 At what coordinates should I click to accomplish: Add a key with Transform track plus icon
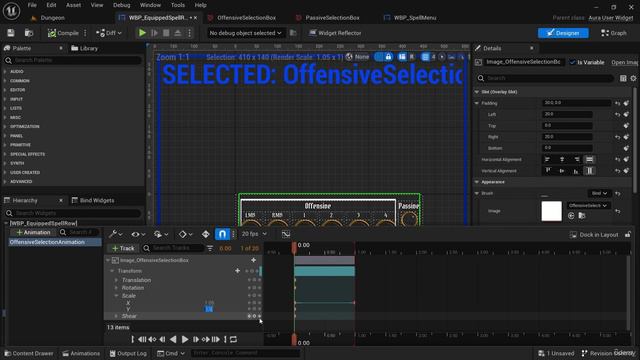238,271
